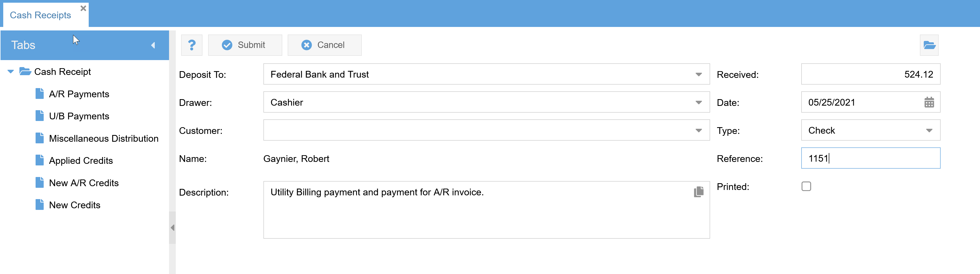Submit the cash receipt
Viewport: 980px width, 274px height.
(245, 45)
